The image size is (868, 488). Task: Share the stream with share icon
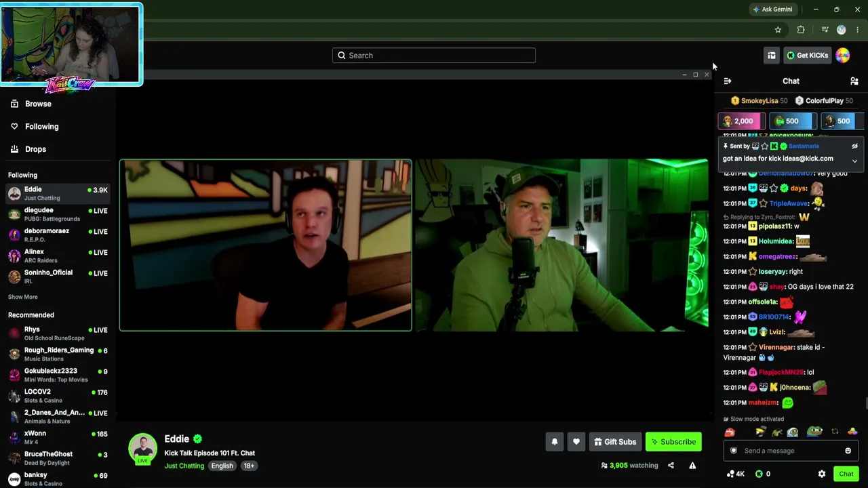(x=671, y=466)
